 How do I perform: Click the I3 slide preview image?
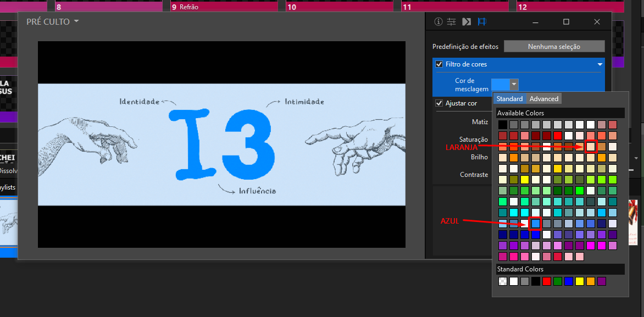coord(221,144)
